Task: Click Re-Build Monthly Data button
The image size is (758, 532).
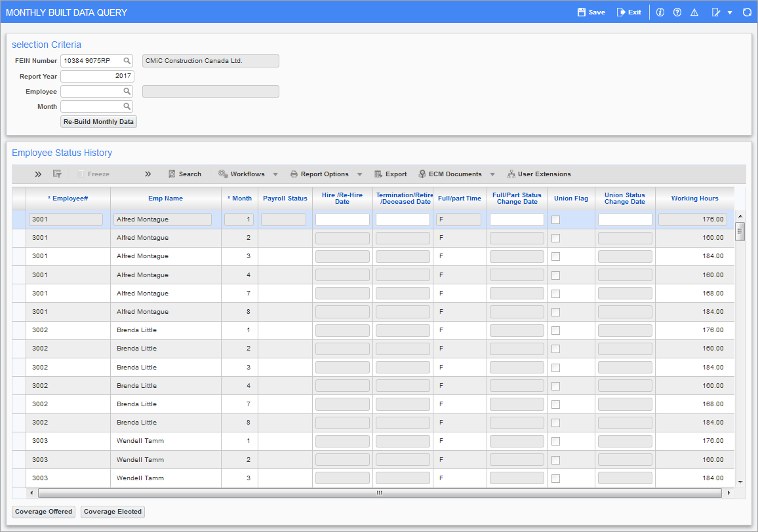Action: 98,122
